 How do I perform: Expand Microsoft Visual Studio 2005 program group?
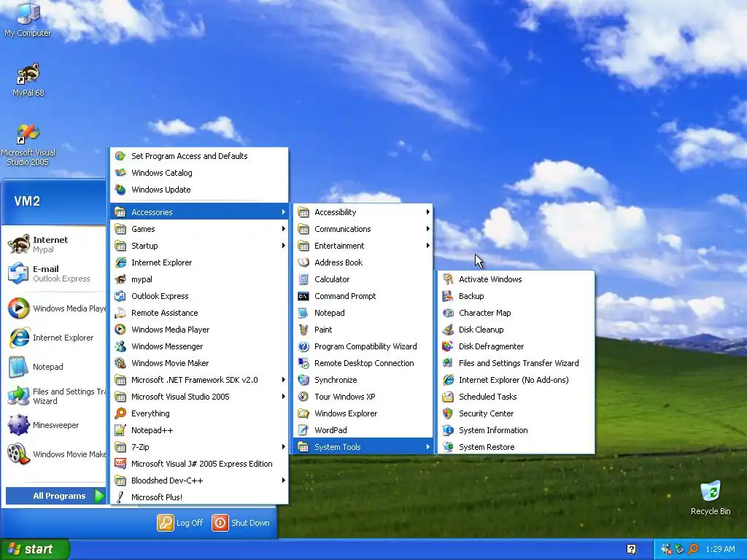tap(199, 397)
